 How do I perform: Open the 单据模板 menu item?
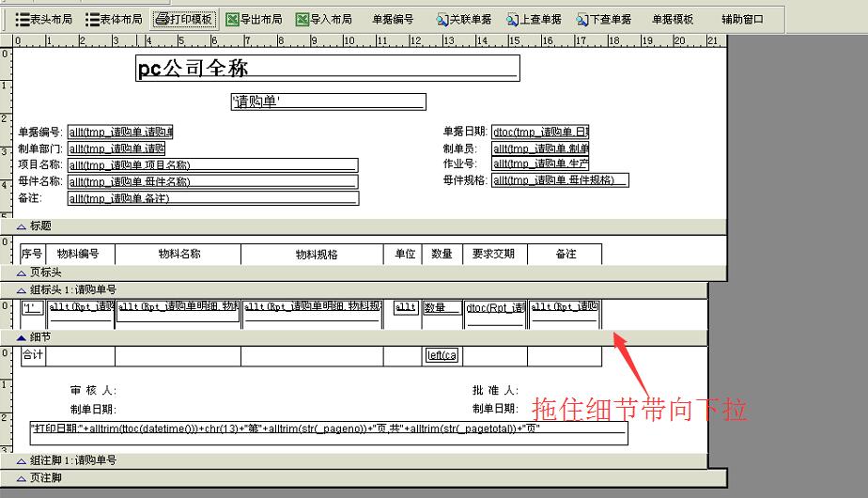(x=673, y=19)
